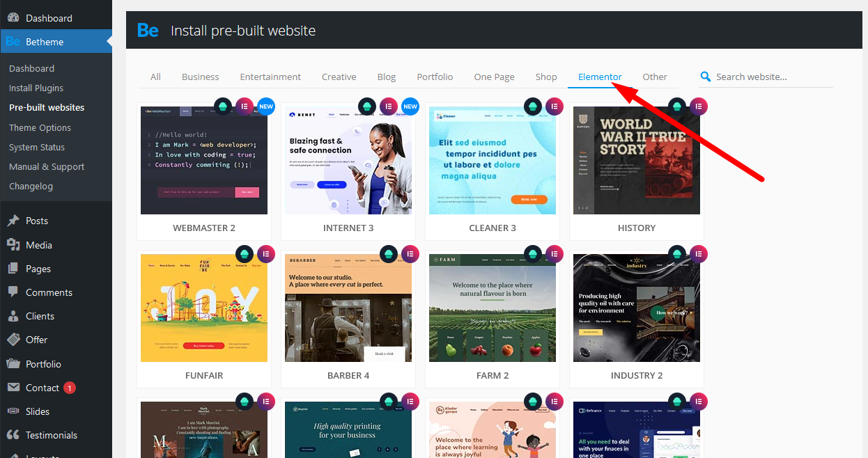
Task: Click the NEW badge on Webmaster 2
Action: click(266, 106)
